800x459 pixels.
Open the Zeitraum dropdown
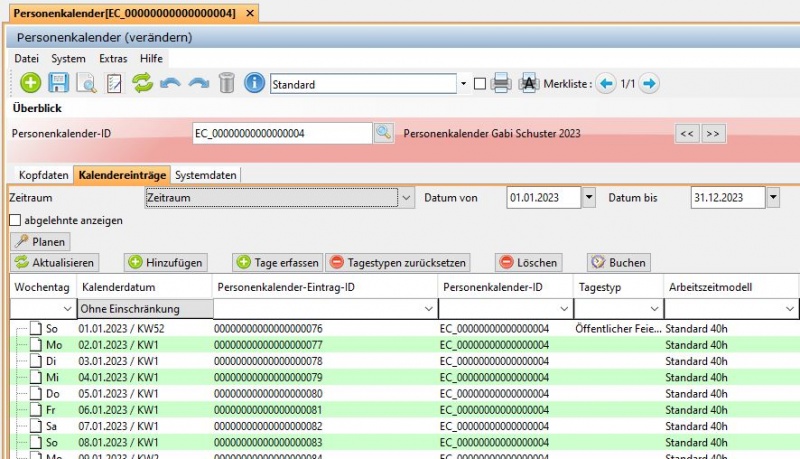[x=406, y=198]
